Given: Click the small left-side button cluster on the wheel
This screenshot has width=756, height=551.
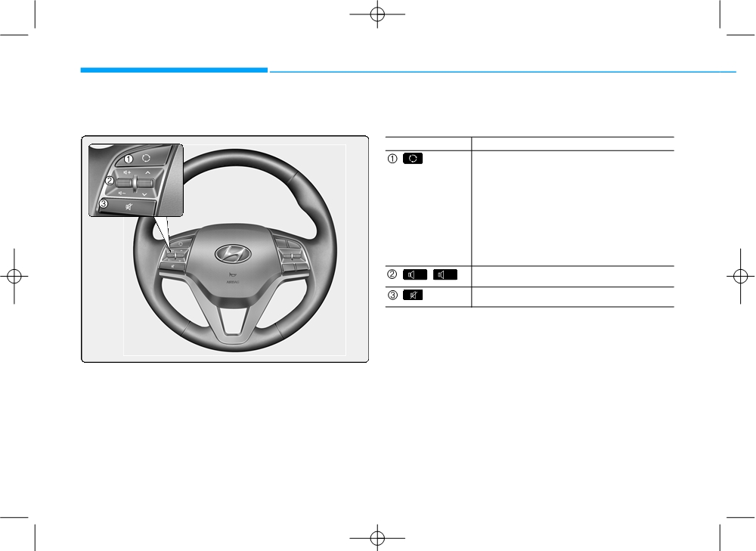Looking at the screenshot, I should tap(174, 255).
